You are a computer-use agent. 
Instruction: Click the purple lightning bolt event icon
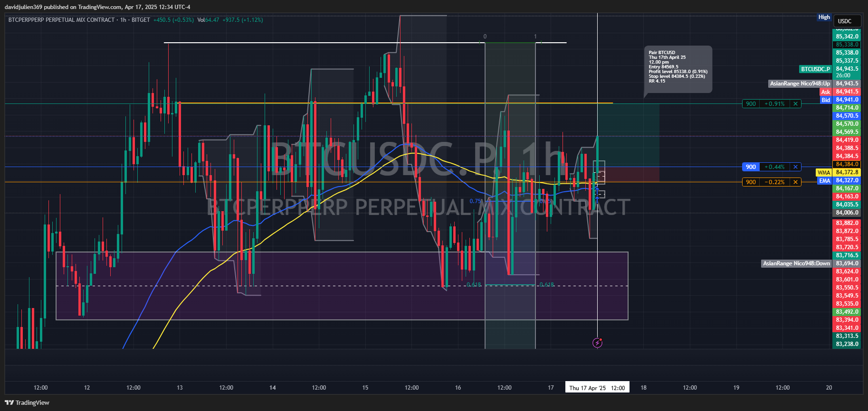click(598, 343)
